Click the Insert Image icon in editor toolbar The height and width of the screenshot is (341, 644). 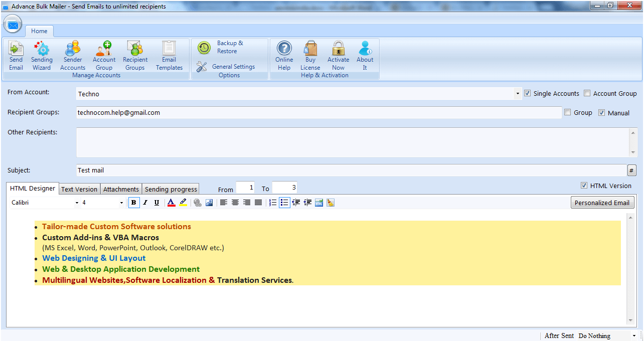click(209, 203)
